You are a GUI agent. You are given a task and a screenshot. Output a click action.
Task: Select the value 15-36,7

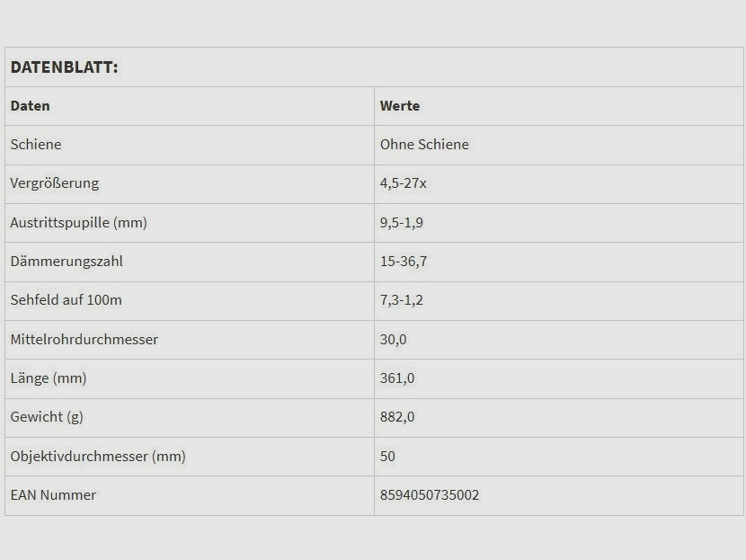(x=404, y=262)
